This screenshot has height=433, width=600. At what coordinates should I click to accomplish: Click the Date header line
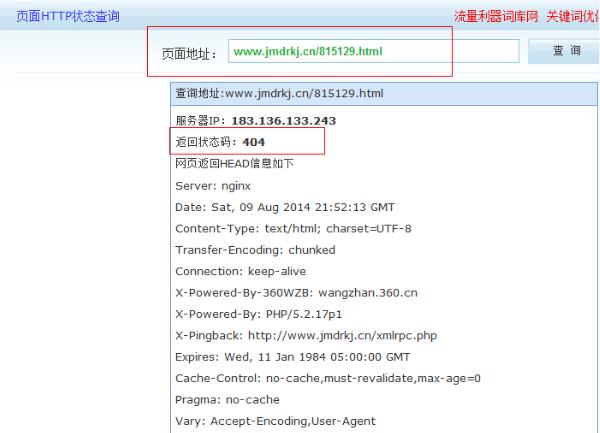pyautogui.click(x=285, y=207)
